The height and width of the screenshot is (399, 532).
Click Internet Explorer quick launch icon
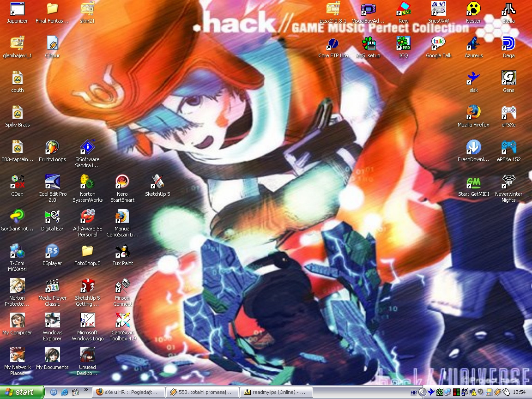coord(65,392)
